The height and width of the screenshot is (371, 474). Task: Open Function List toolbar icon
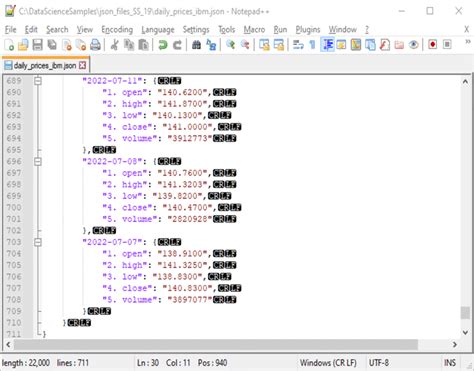click(x=385, y=45)
